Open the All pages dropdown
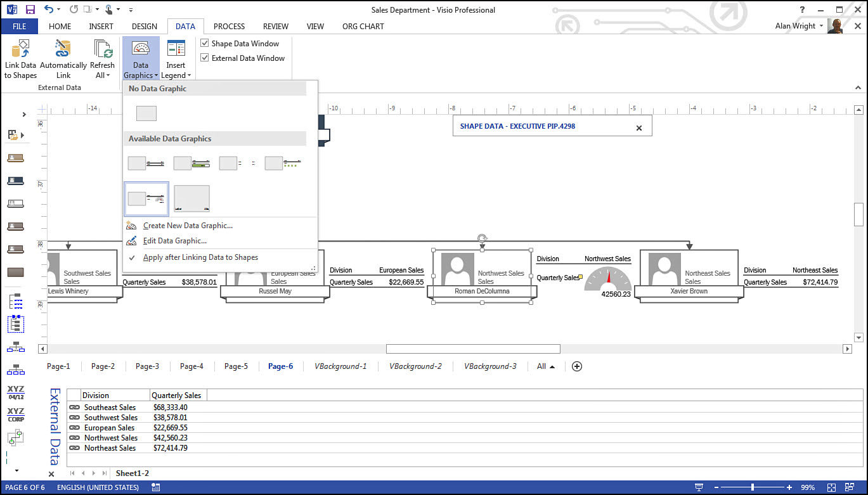 pos(546,366)
